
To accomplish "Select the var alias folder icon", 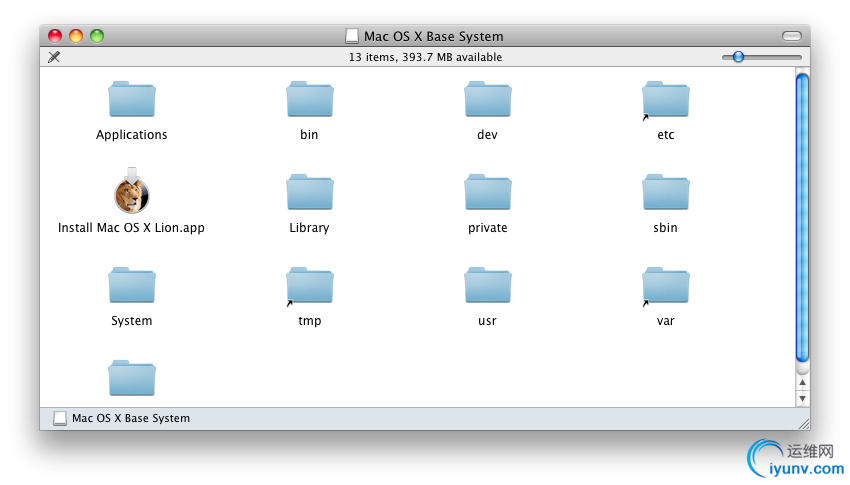I will pos(666,285).
